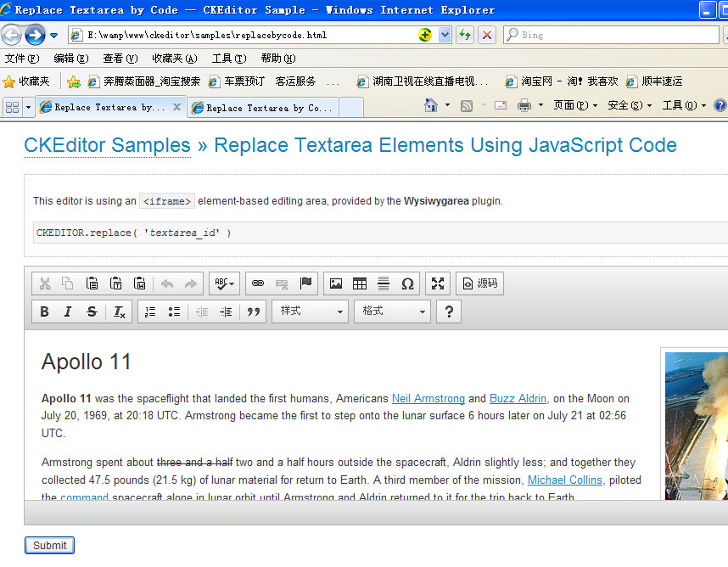Open 帮助(H) menu
The height and width of the screenshot is (567, 728).
pyautogui.click(x=278, y=59)
